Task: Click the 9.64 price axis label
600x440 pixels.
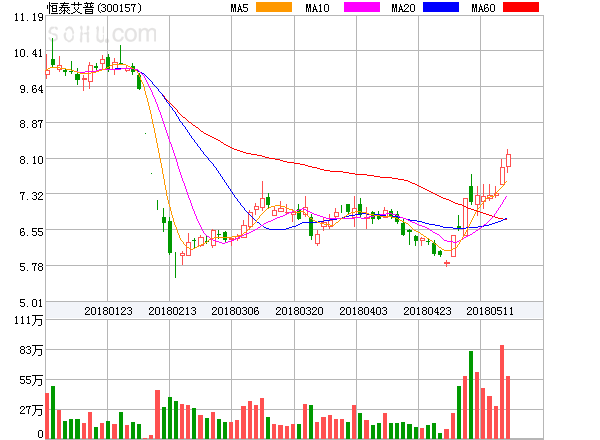Action: [x=31, y=89]
